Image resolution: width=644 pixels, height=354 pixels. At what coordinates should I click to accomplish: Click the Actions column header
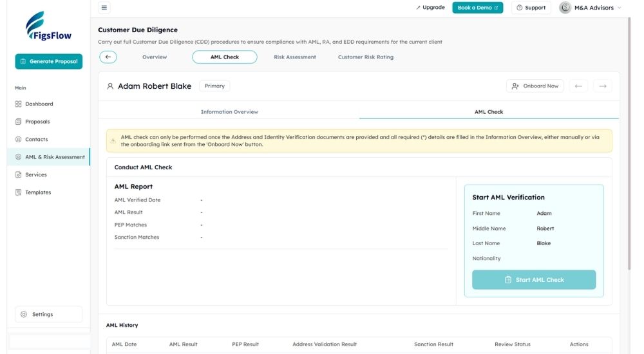pos(579,344)
